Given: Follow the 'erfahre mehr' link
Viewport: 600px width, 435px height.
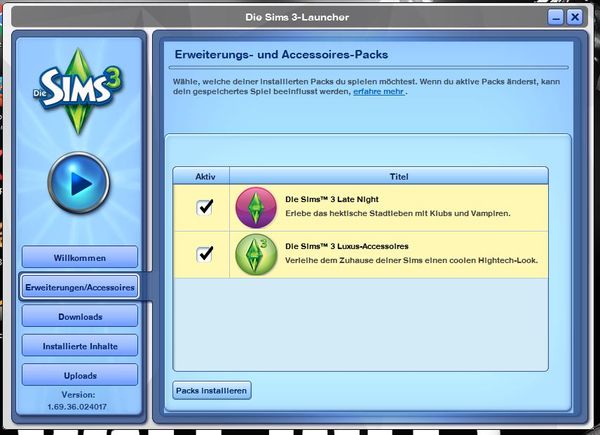Looking at the screenshot, I should coord(378,92).
